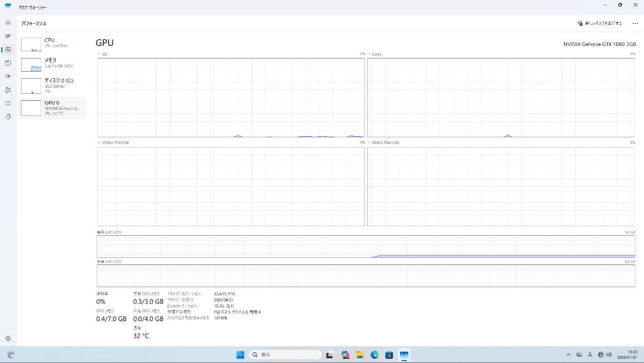
Task: Click the navigation hamburger menu icon
Action: [8, 23]
